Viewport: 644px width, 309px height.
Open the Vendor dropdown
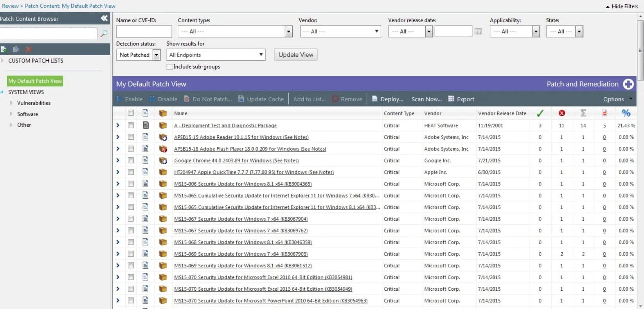click(341, 32)
